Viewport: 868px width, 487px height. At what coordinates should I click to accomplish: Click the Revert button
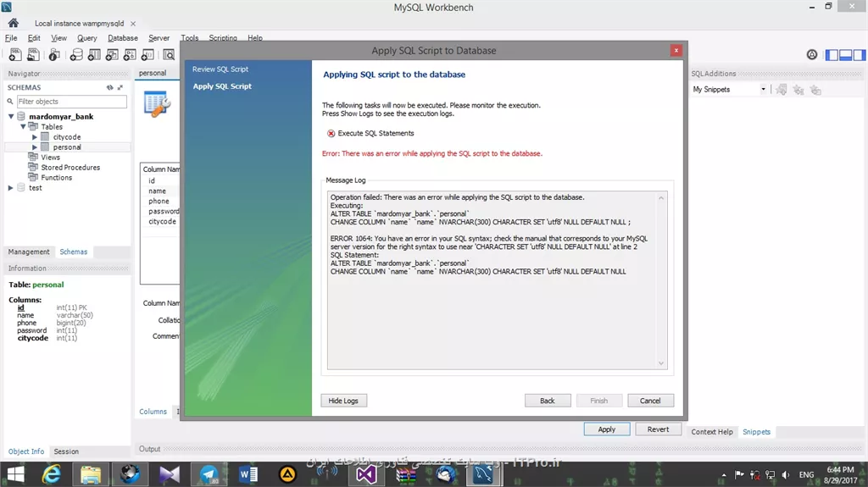point(658,429)
